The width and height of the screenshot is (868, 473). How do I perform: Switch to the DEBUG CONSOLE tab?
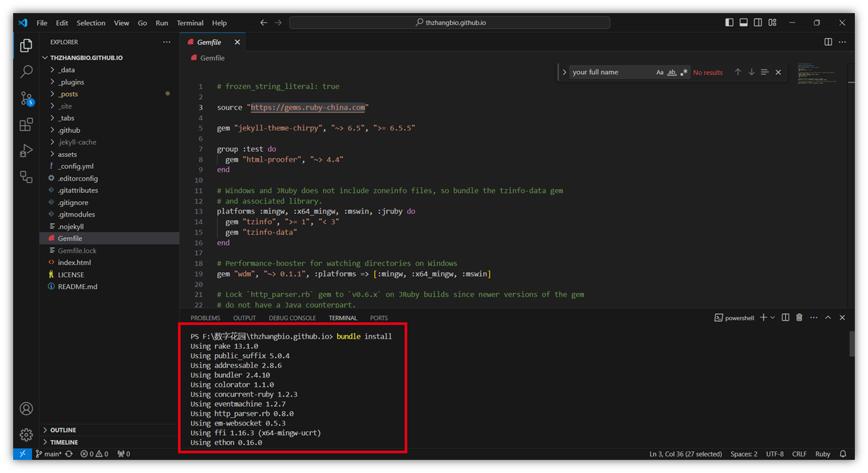293,318
